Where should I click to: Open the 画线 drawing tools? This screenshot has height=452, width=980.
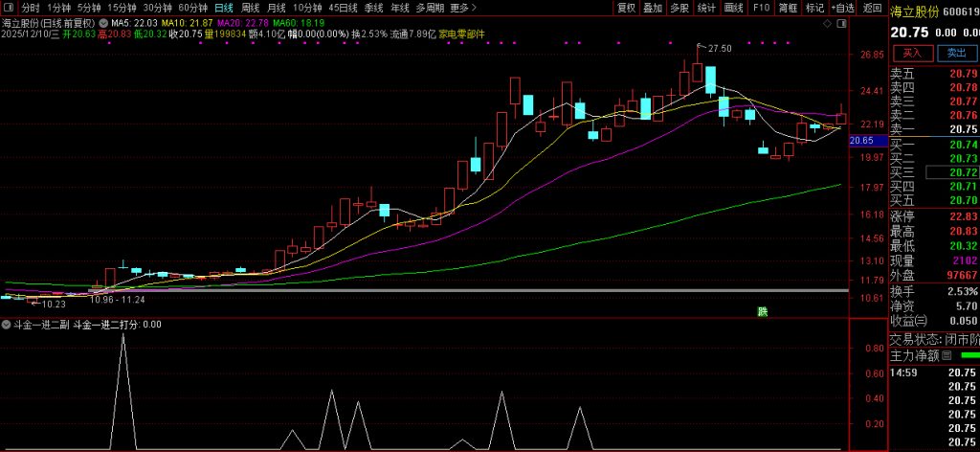click(733, 8)
